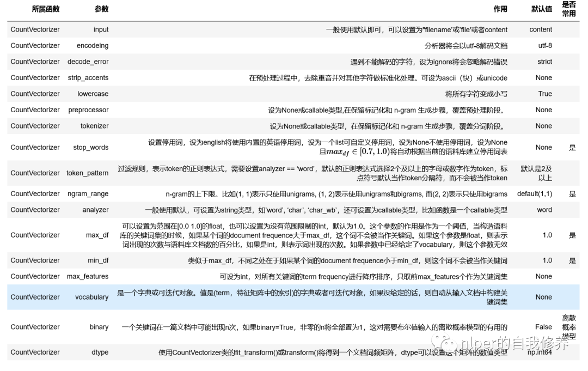Click the binary parameter name

(x=99, y=327)
